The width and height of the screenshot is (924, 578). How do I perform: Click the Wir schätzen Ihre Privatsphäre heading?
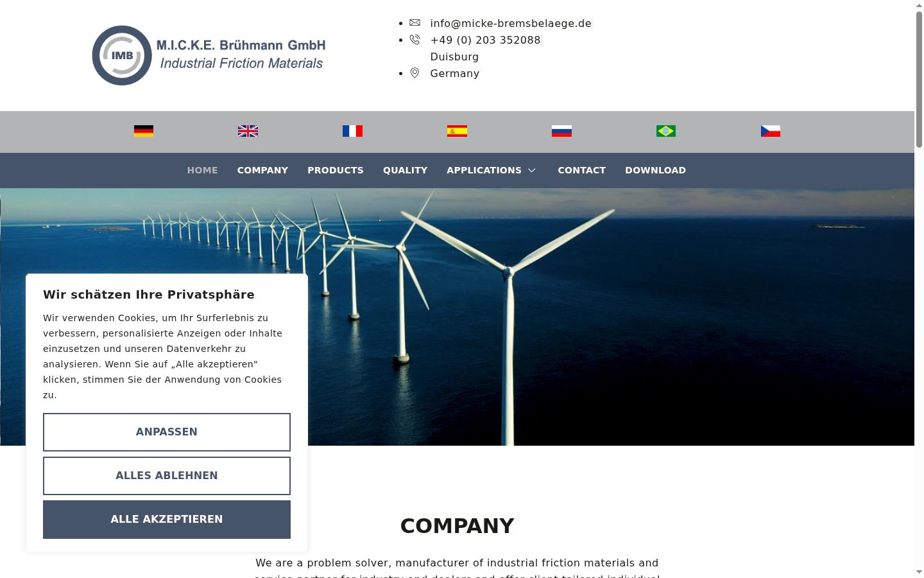[x=149, y=295]
